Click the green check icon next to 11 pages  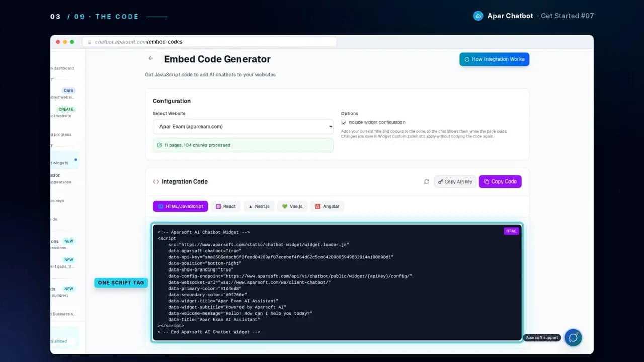(x=159, y=145)
